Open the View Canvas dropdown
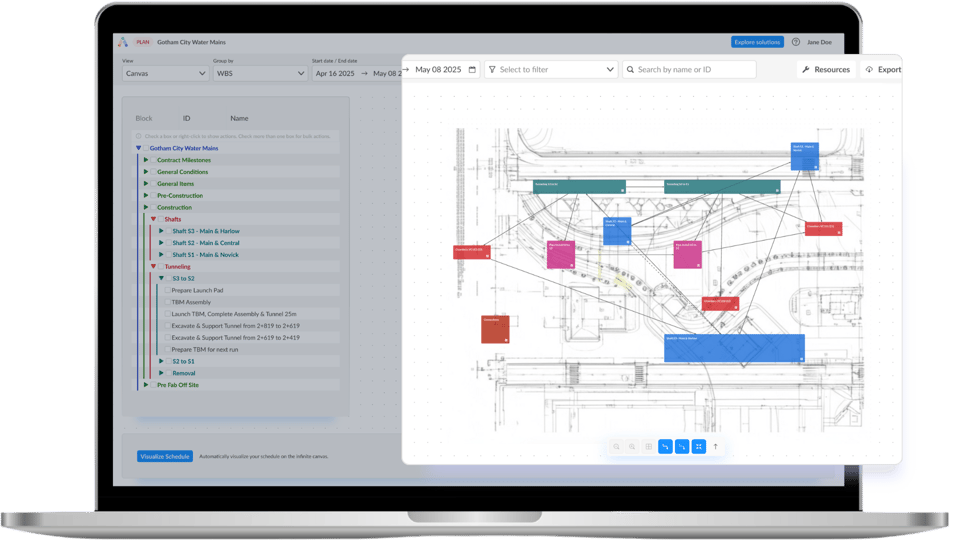Image resolution: width=960 pixels, height=540 pixels. click(x=165, y=73)
